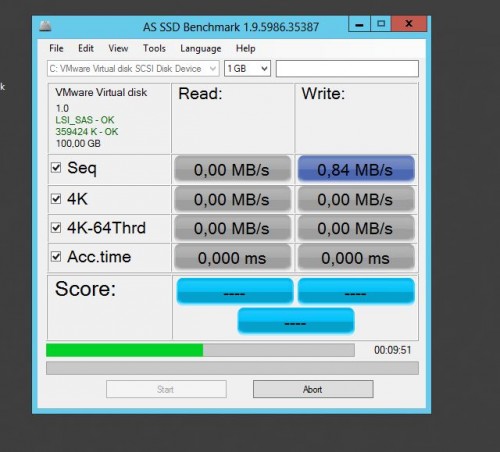Click the 4K write result field
This screenshot has height=452, width=500.
tap(356, 199)
